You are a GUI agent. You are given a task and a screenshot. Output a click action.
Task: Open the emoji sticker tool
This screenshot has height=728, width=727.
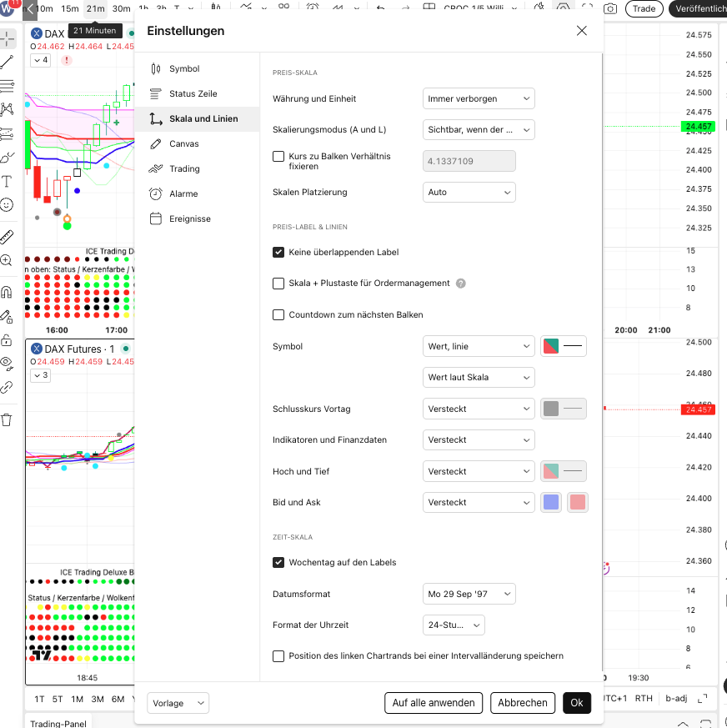coord(7,204)
